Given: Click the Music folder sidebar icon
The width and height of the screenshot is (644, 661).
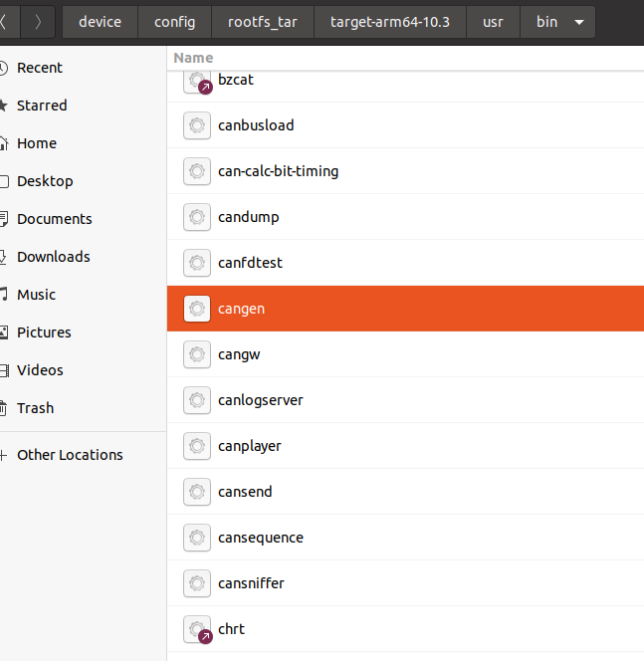Looking at the screenshot, I should click(x=5, y=295).
